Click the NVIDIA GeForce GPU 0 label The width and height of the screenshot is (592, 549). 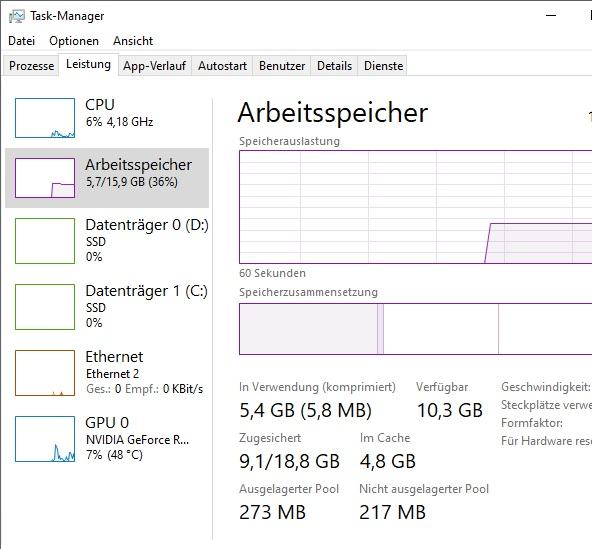coord(137,440)
